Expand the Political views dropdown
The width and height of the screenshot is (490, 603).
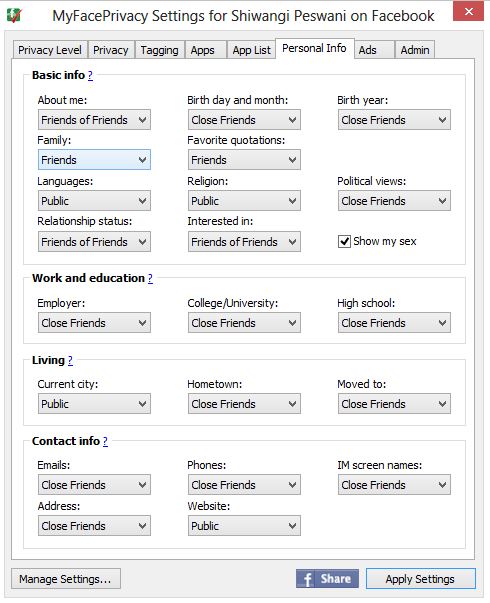[x=394, y=201]
